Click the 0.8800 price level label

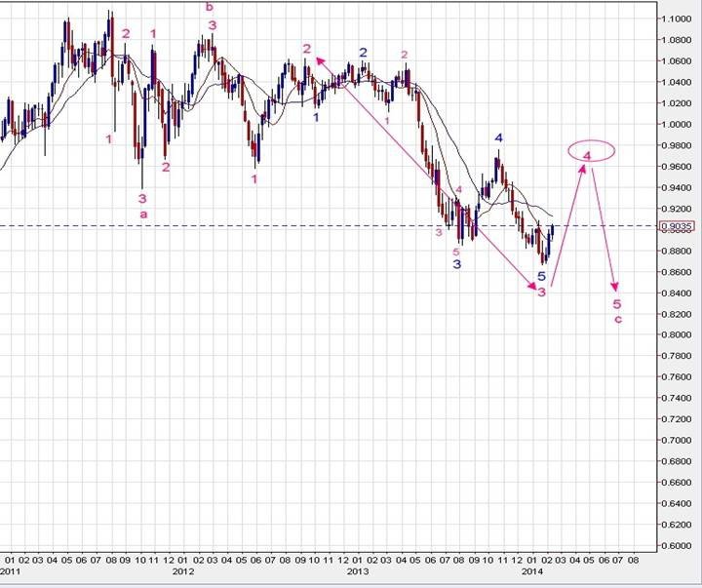click(x=677, y=251)
